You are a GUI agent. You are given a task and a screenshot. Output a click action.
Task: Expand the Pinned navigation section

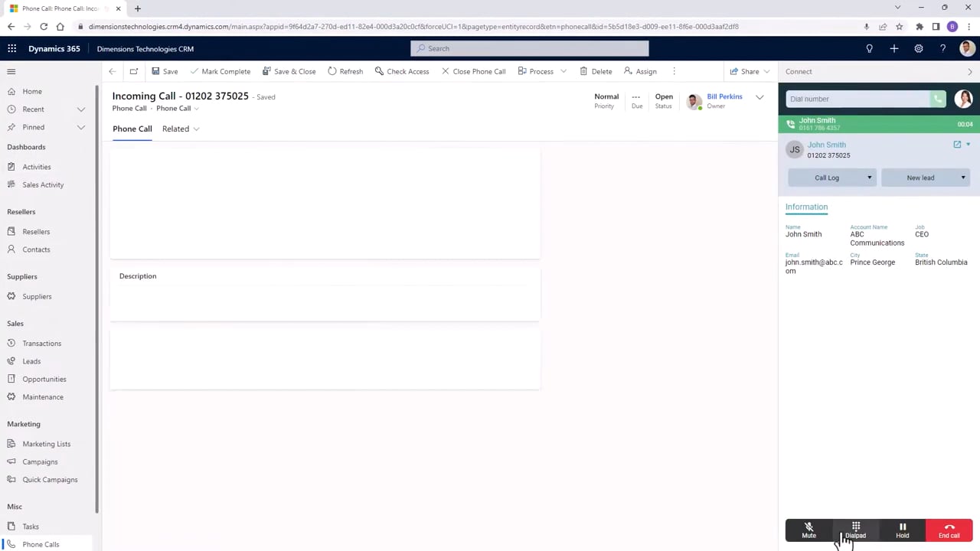coord(81,127)
